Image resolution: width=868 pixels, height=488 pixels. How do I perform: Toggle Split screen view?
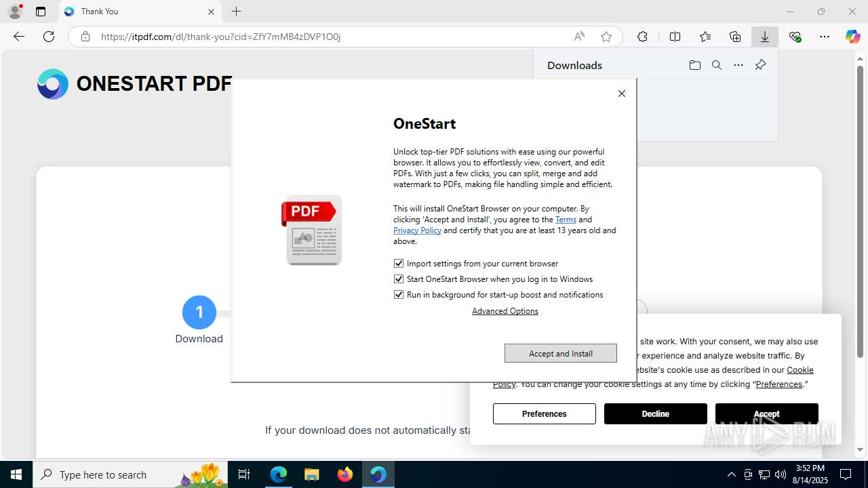(675, 37)
